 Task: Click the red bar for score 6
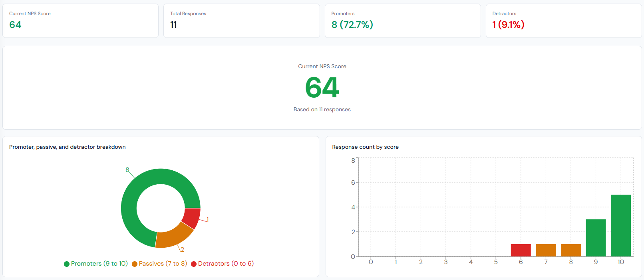tap(521, 250)
